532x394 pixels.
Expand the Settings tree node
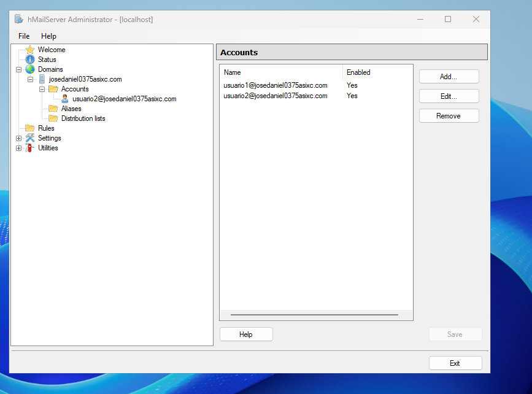pyautogui.click(x=18, y=139)
